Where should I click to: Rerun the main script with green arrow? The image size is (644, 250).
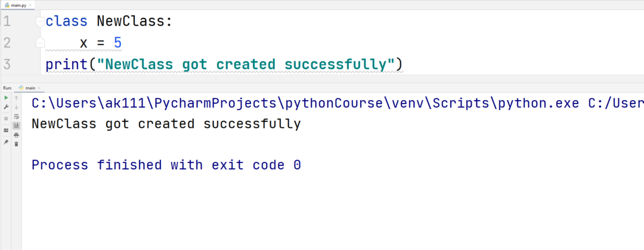pos(6,97)
